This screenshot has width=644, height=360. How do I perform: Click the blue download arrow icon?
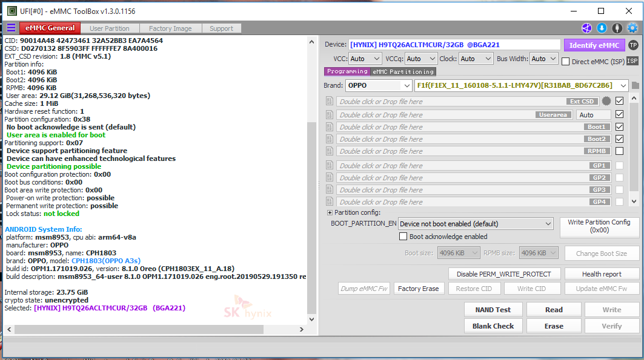pos(602,28)
